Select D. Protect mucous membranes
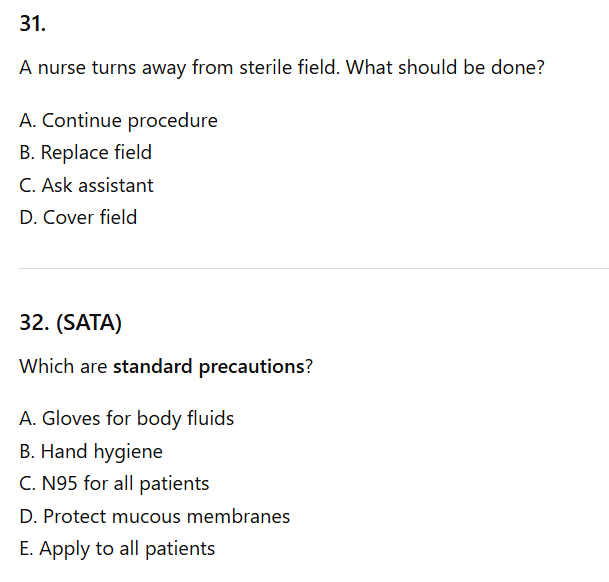 pyautogui.click(x=155, y=517)
